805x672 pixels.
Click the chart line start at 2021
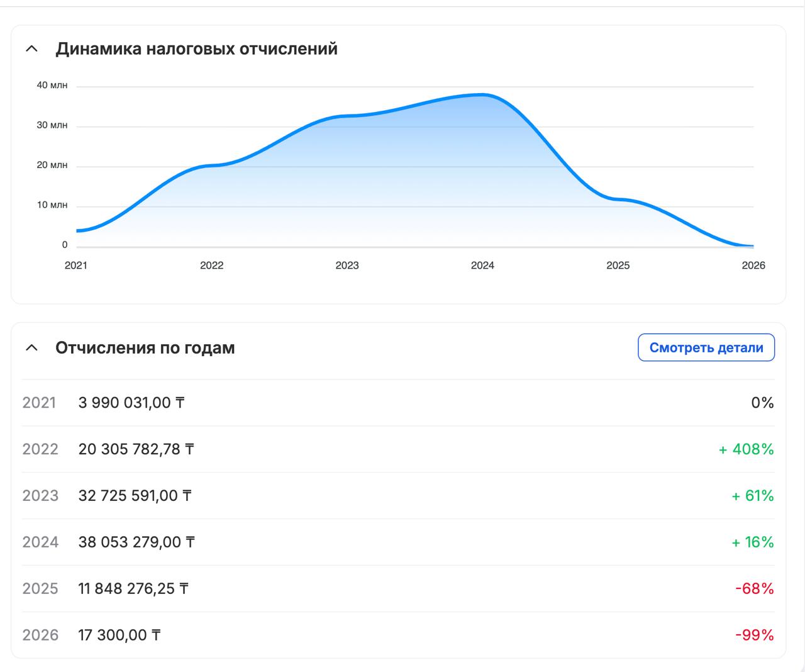tap(77, 231)
